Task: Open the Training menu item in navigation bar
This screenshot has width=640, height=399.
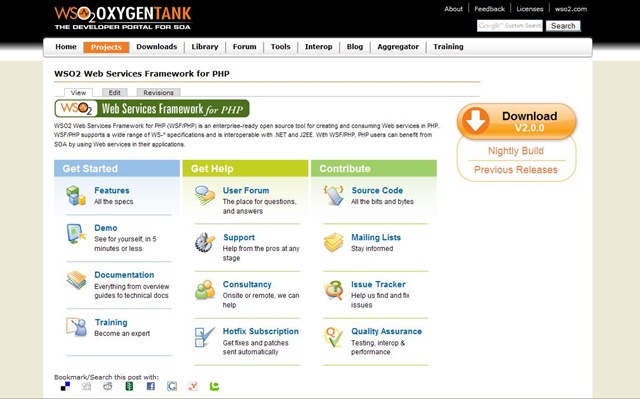Action: point(448,47)
